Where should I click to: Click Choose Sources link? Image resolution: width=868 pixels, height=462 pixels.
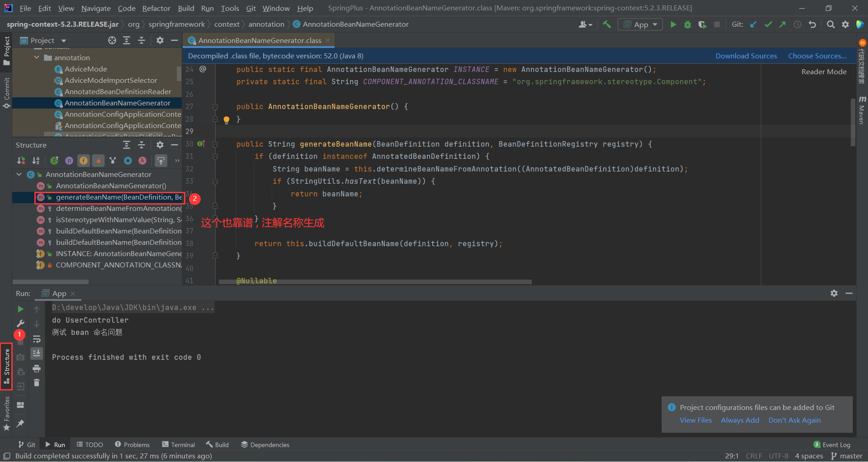tap(817, 56)
